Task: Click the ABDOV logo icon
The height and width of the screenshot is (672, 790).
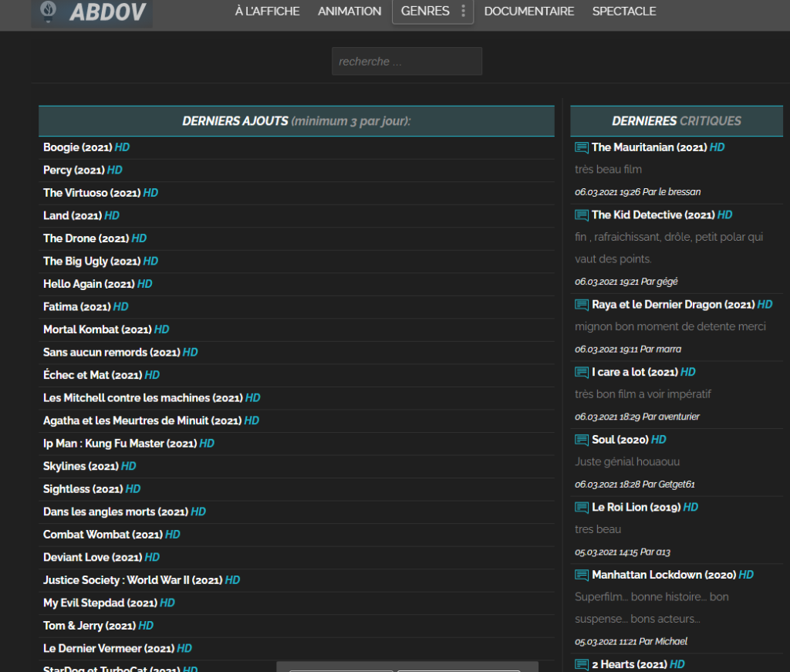Action: pos(49,12)
